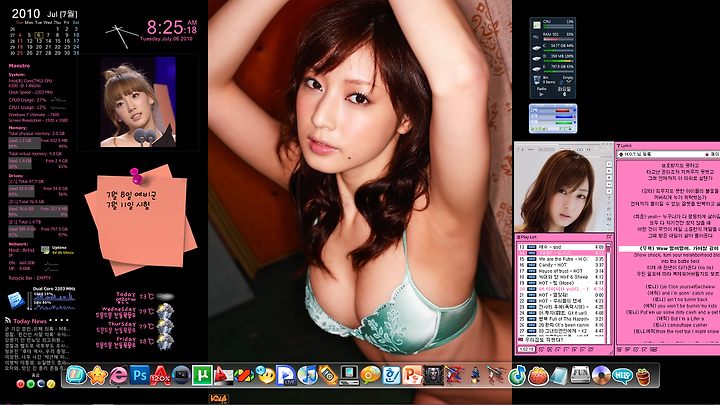Open the orange speech bubble dock icon
The height and width of the screenshot is (405, 720).
click(x=370, y=376)
